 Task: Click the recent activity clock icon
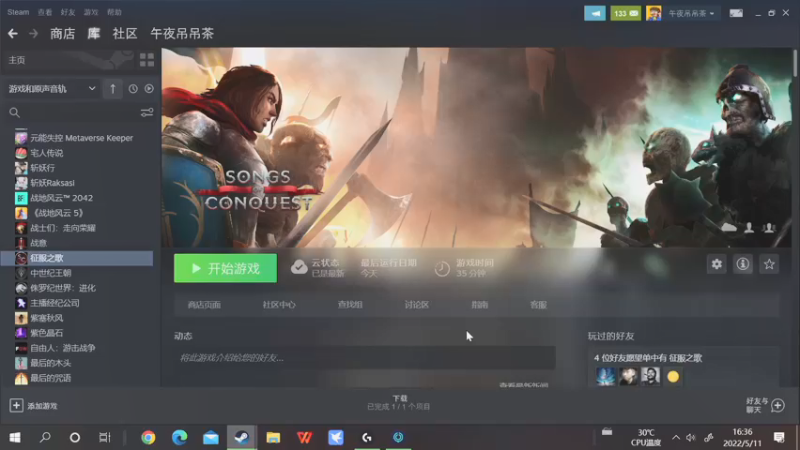pyautogui.click(x=133, y=89)
